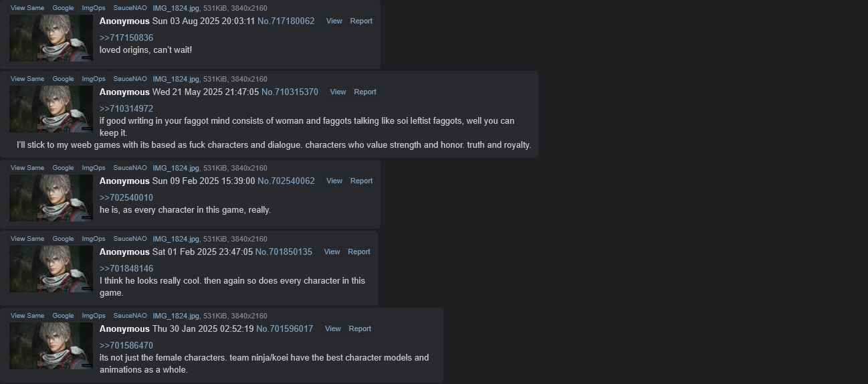Open thumbnail image of post No.710315370
This screenshot has height=384, width=868.
click(51, 109)
